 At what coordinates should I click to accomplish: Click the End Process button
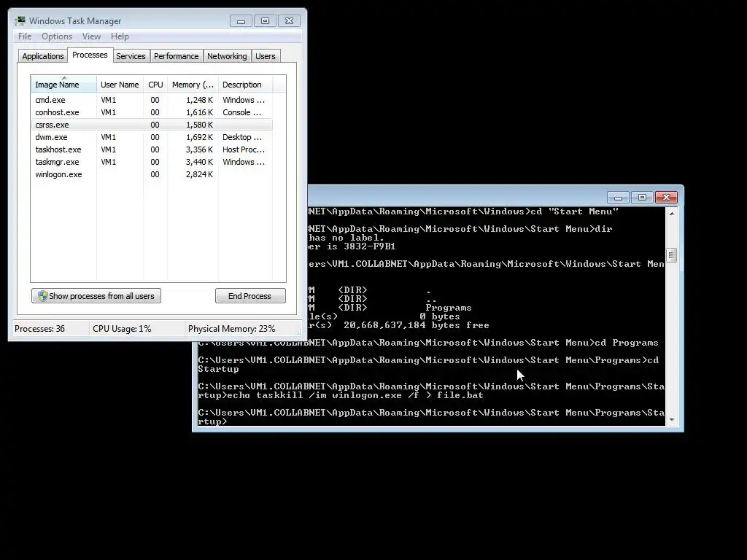coord(250,296)
